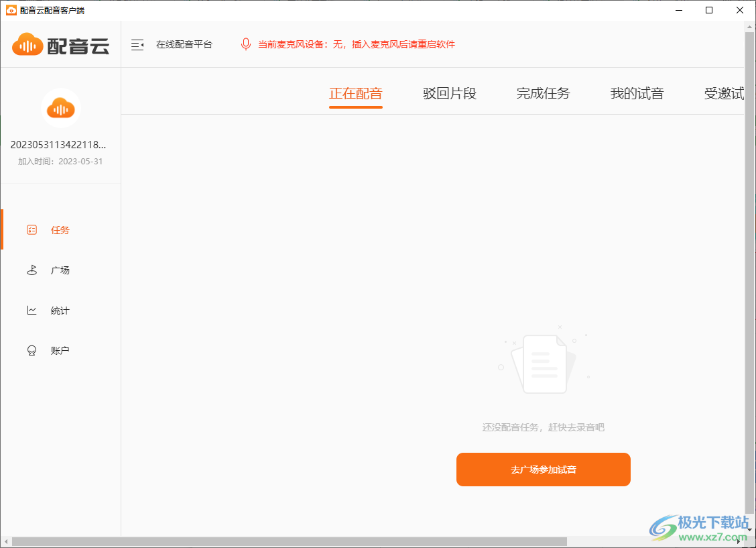
Task: Open the 在线配音平台 link
Action: (184, 44)
